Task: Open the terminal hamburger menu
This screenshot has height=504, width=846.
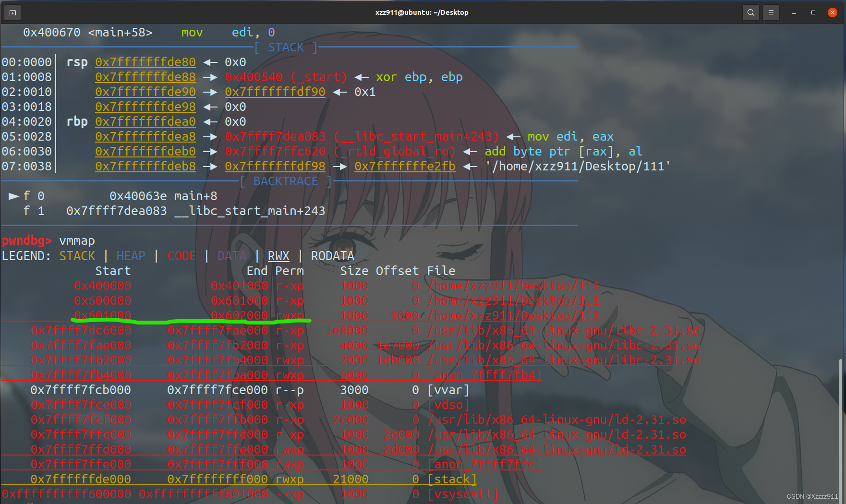Action: click(771, 12)
